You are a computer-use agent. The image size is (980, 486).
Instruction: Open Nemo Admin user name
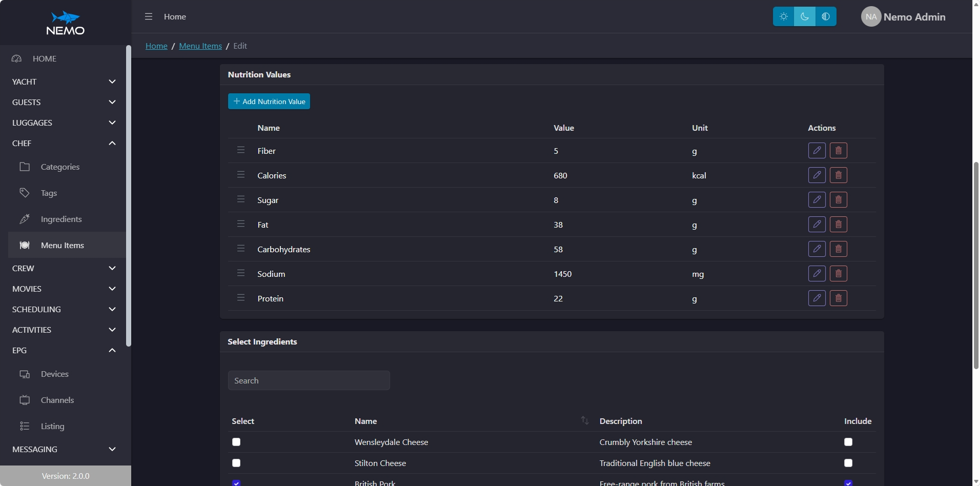[914, 17]
